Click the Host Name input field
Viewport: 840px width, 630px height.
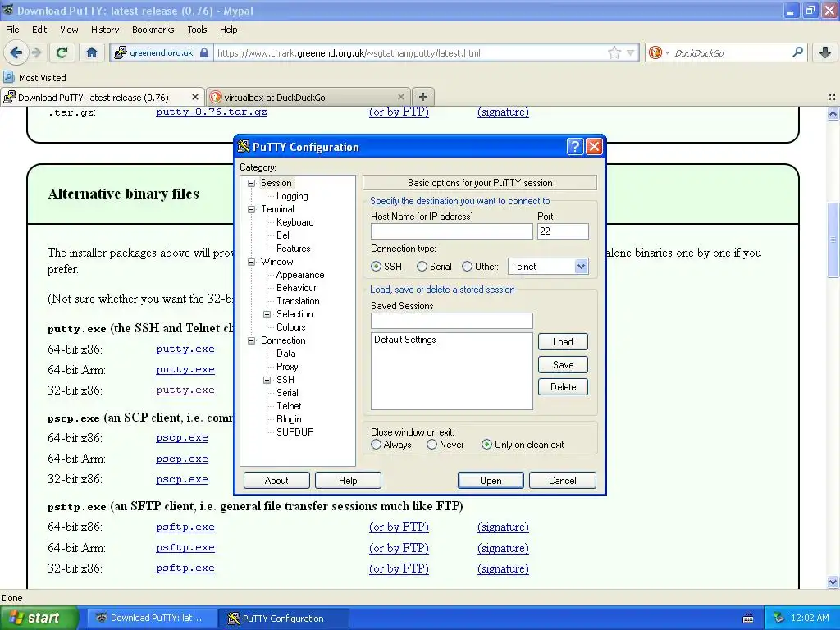pyautogui.click(x=452, y=231)
